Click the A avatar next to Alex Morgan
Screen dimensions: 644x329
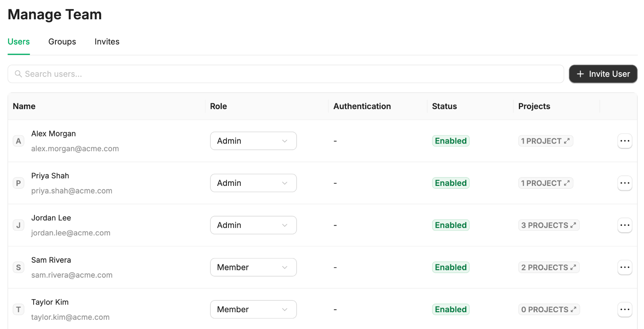pyautogui.click(x=18, y=141)
